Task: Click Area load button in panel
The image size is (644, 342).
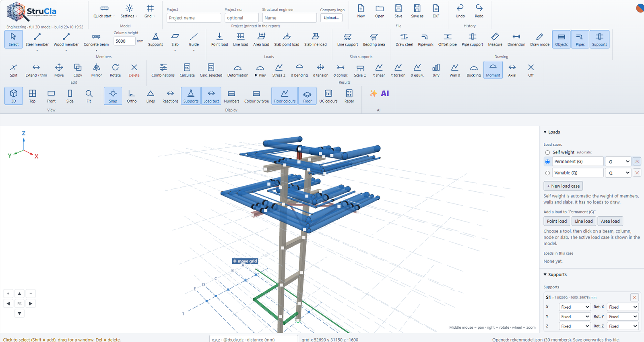Action: (x=610, y=221)
